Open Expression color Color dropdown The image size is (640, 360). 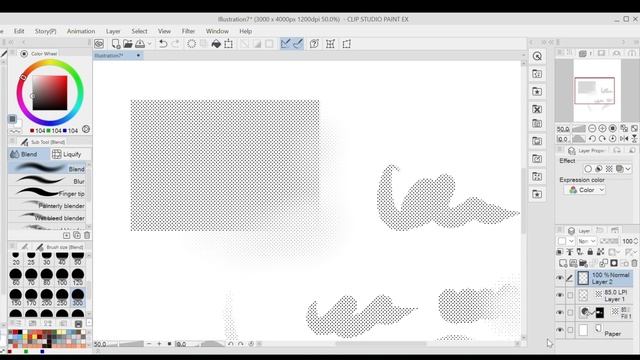point(585,190)
